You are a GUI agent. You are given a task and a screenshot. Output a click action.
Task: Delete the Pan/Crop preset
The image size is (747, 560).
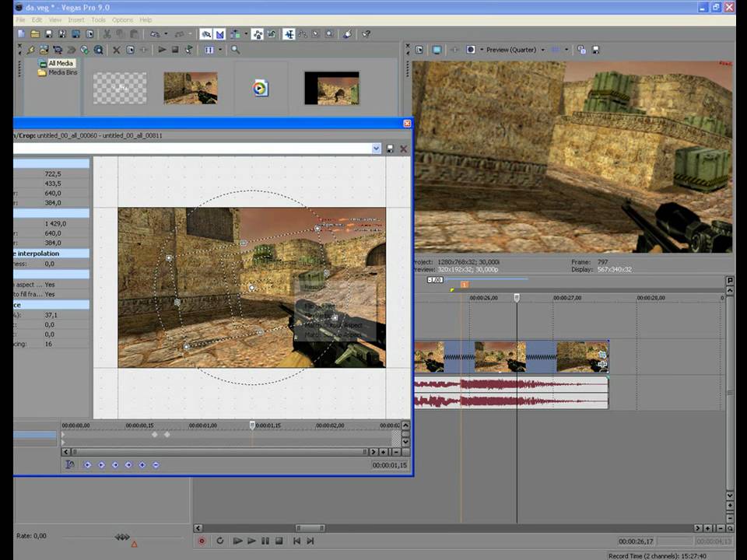[404, 149]
